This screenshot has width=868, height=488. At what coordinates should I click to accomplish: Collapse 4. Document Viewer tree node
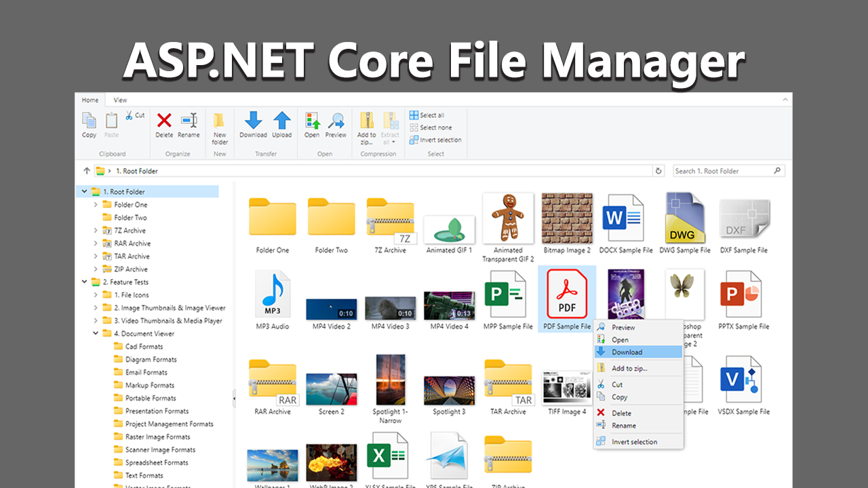(96, 333)
